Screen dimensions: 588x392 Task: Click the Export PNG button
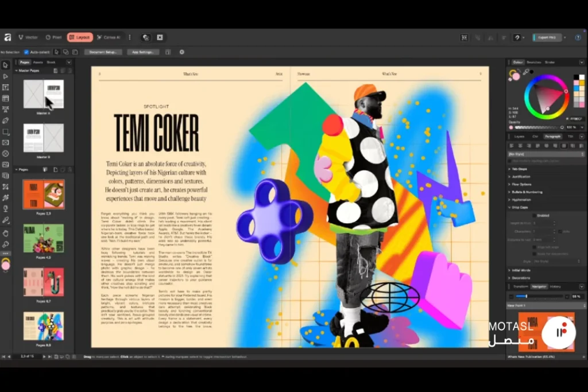[546, 37]
